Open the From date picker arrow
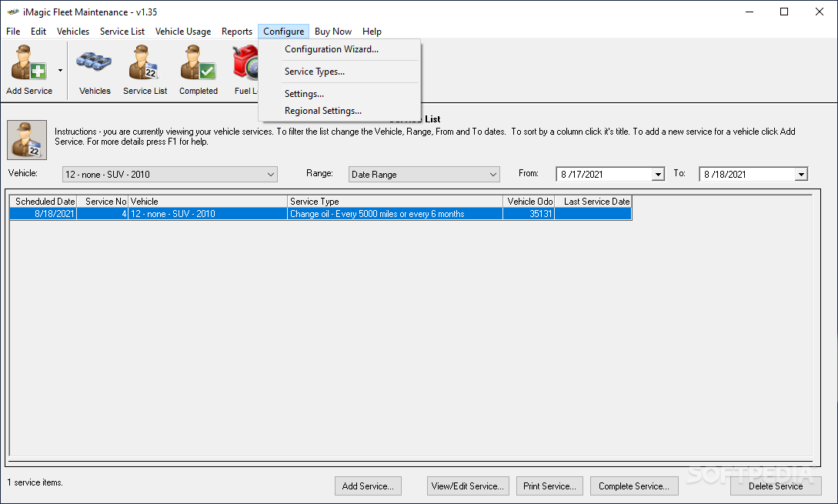Screen dimensions: 838x504 [658, 174]
